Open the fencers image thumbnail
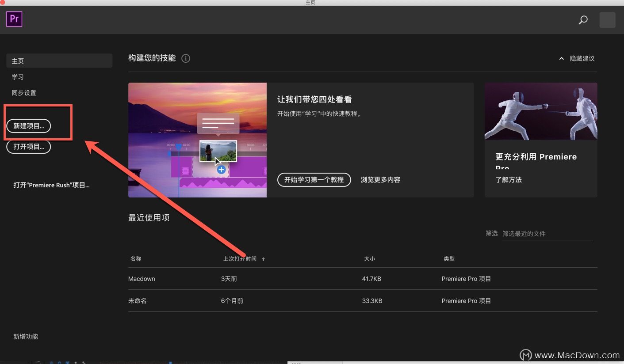 pyautogui.click(x=541, y=111)
